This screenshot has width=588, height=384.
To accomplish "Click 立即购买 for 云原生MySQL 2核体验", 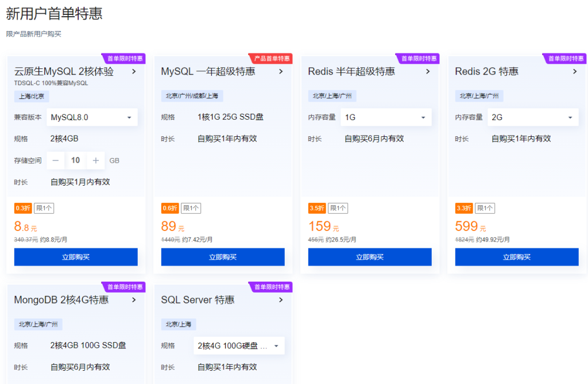I will point(76,257).
